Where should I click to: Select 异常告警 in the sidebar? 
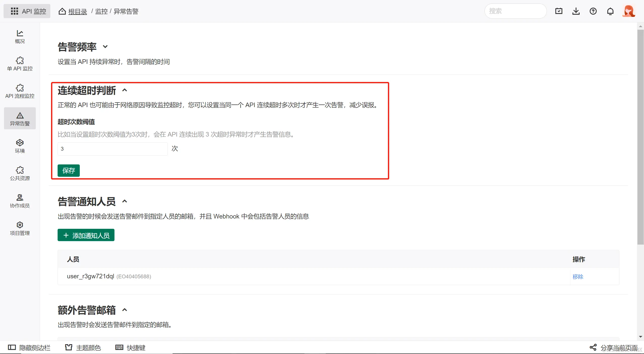point(20,119)
